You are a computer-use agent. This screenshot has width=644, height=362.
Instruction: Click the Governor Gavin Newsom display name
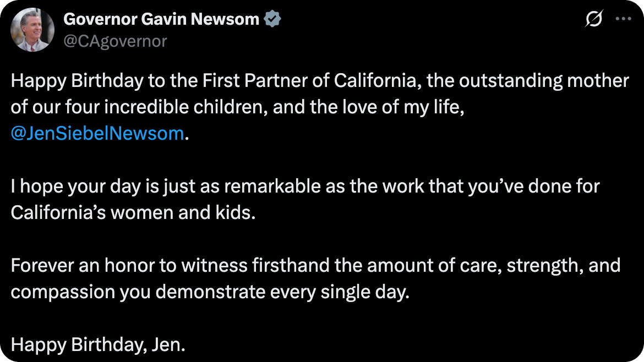pyautogui.click(x=161, y=19)
